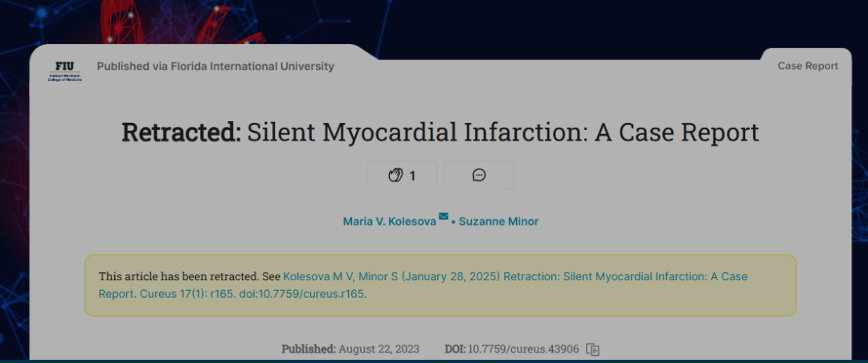Click the email envelope next to Maria V. Kolesova
868x363 pixels.
point(444,216)
